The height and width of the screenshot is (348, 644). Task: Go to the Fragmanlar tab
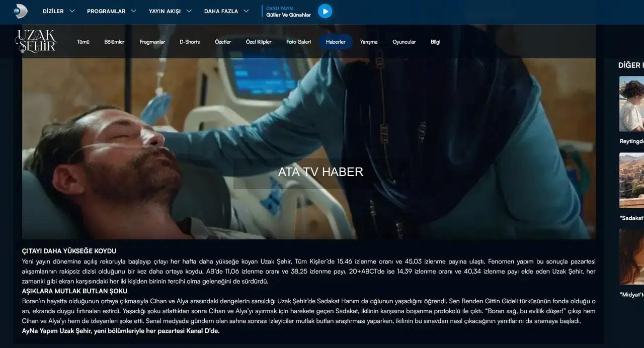click(152, 42)
